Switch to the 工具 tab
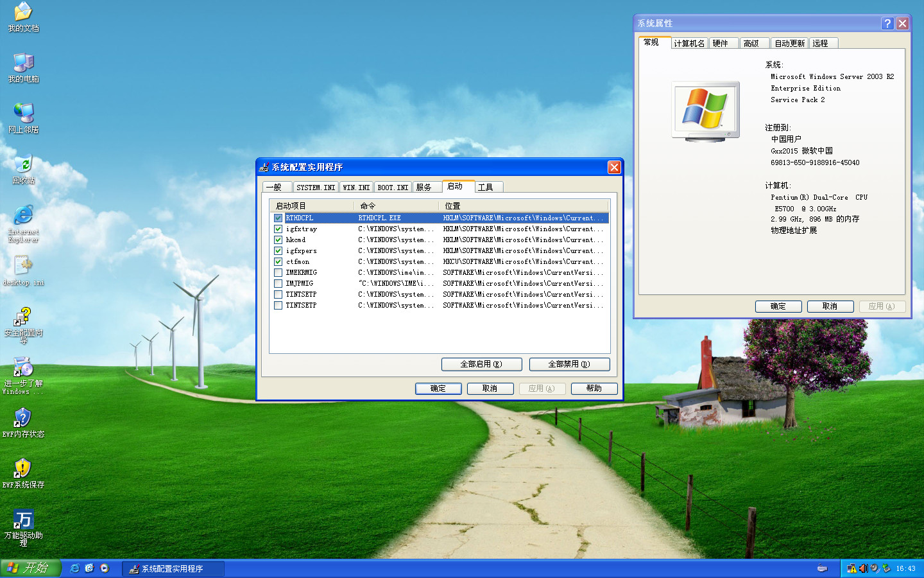Screen dimensions: 924x578 [x=489, y=188]
